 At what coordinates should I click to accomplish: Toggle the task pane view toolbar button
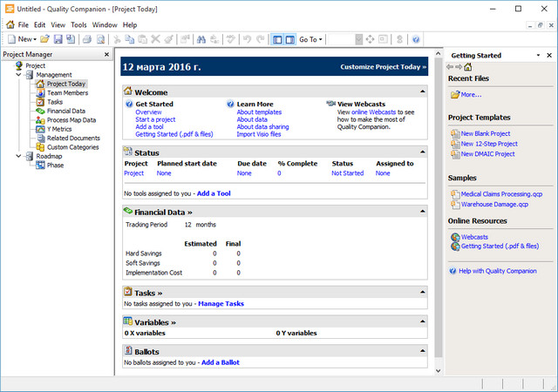point(289,39)
